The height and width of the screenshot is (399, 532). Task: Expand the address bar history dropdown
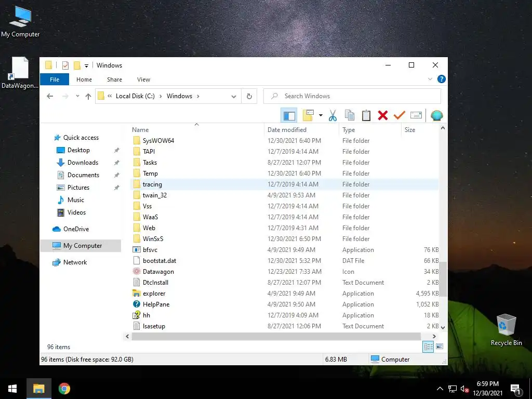(234, 96)
